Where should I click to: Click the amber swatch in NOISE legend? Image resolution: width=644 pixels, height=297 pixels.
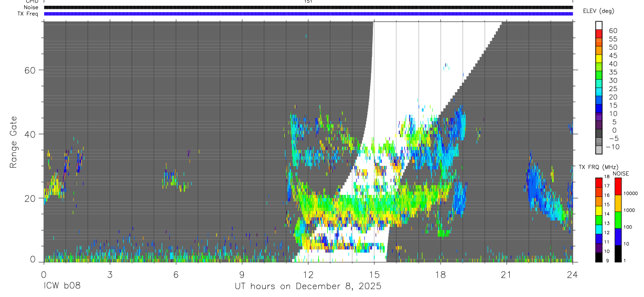(618, 203)
